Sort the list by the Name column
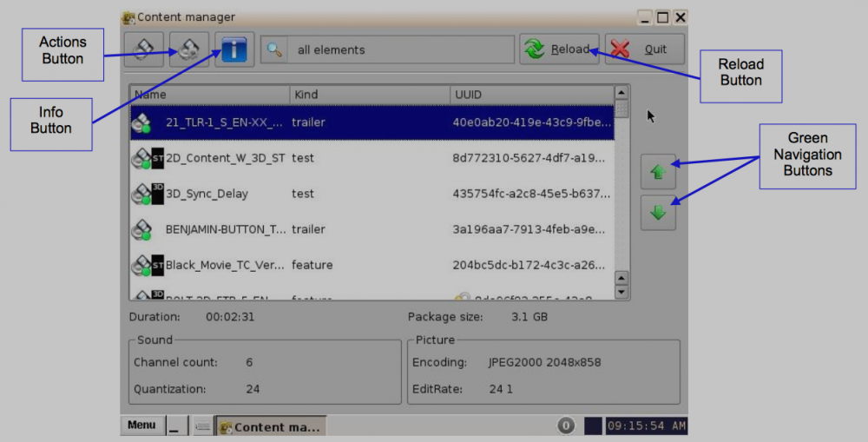The width and height of the screenshot is (868, 442). click(209, 94)
